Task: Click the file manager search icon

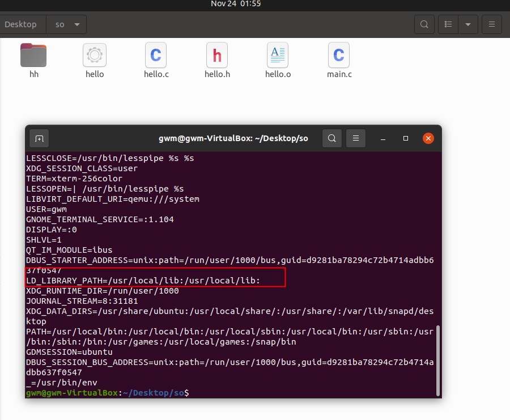Action: (x=424, y=24)
